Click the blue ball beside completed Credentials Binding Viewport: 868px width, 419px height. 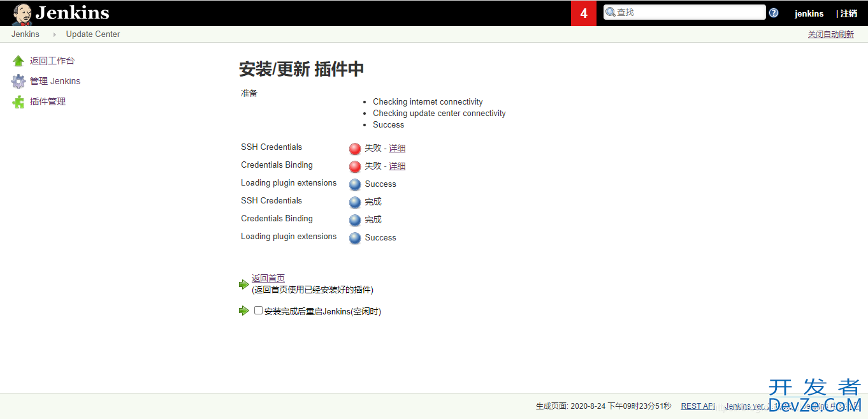point(355,220)
